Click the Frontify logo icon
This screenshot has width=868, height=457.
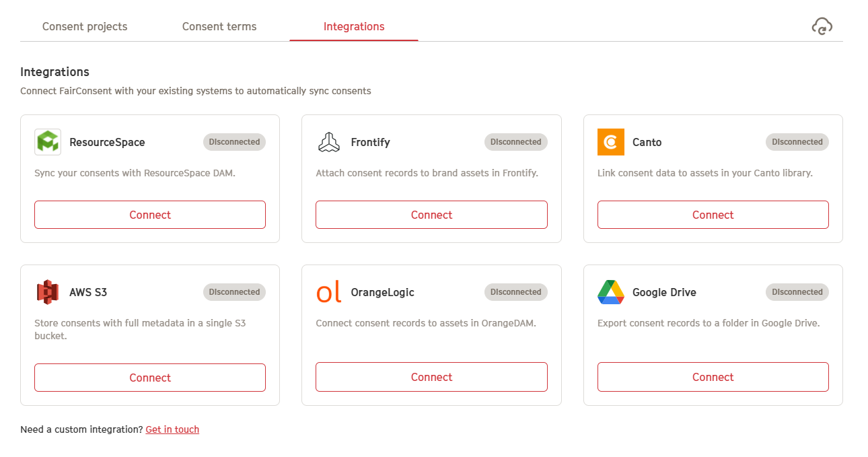coord(329,142)
